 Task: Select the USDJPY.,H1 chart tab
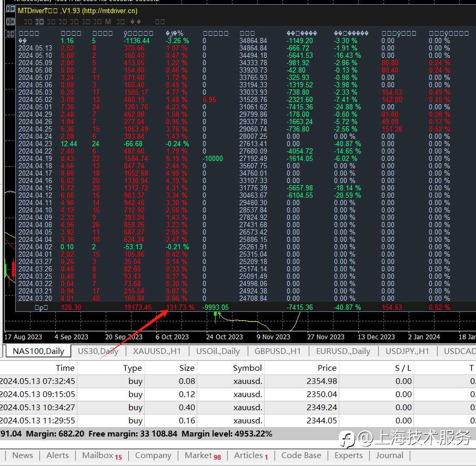click(408, 351)
